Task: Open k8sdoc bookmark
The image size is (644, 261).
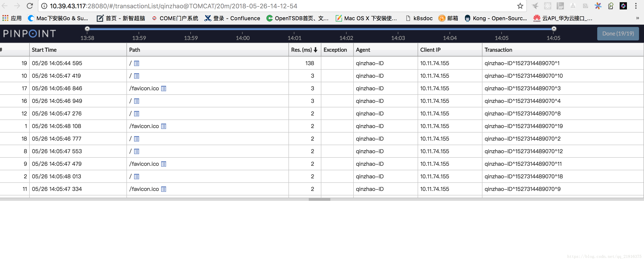Action: pos(419,18)
